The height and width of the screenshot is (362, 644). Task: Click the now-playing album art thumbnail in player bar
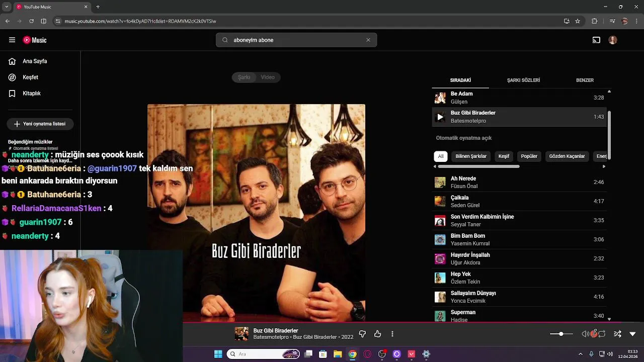coord(242,334)
